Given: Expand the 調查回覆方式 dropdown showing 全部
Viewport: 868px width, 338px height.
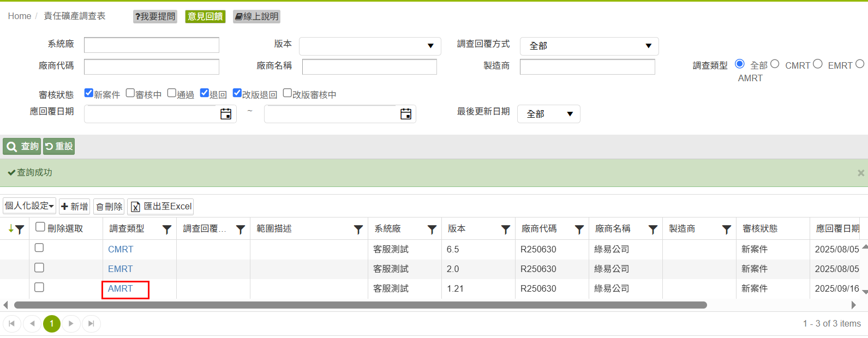Looking at the screenshot, I should [x=589, y=46].
